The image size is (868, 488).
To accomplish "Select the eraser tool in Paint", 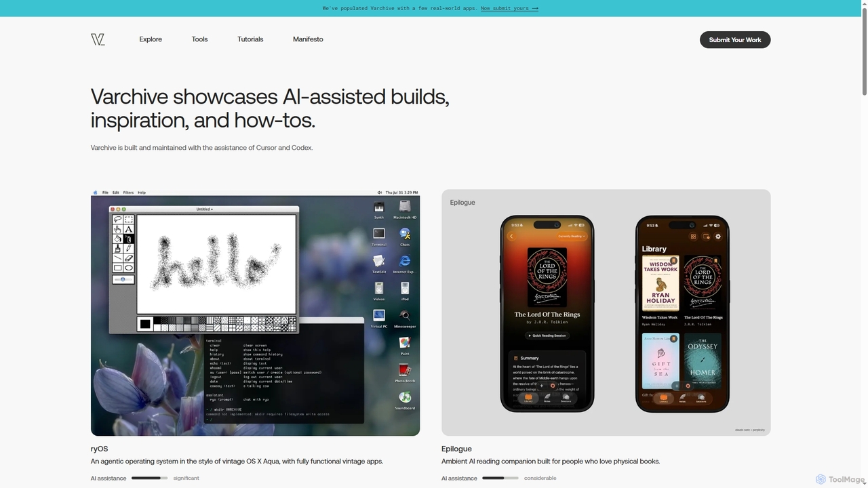I will point(128,258).
